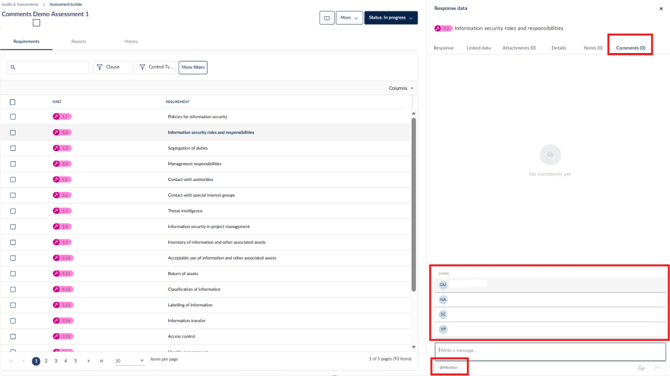Open the Status: In progress dropdown
This screenshot has width=670, height=376.
(x=391, y=18)
